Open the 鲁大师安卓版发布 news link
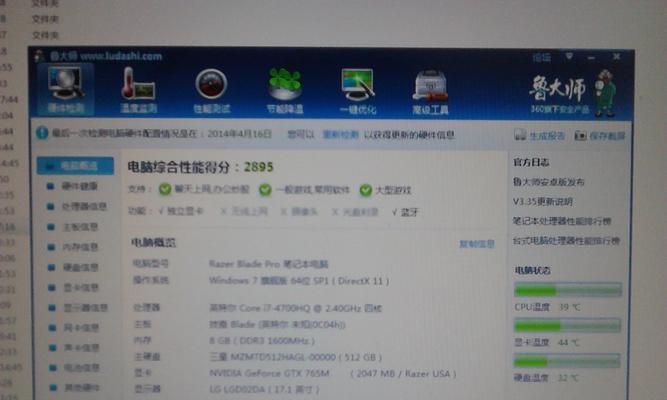The height and width of the screenshot is (400, 667). (x=549, y=182)
